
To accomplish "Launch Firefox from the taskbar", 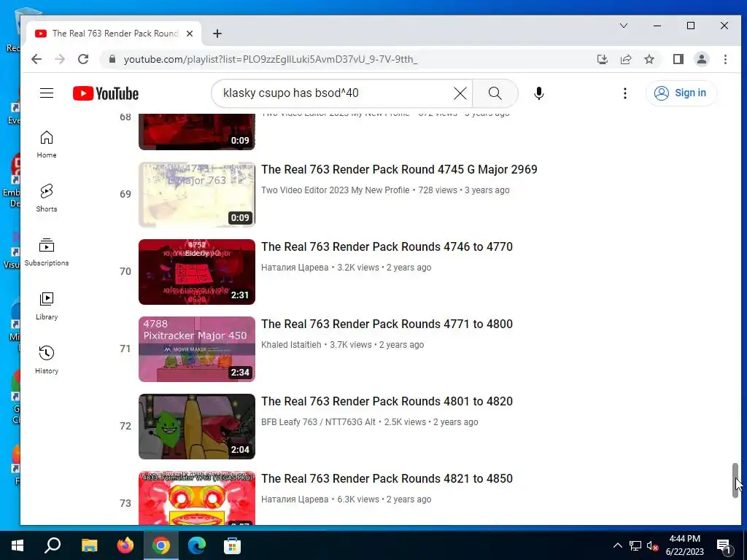I will [x=125, y=545].
